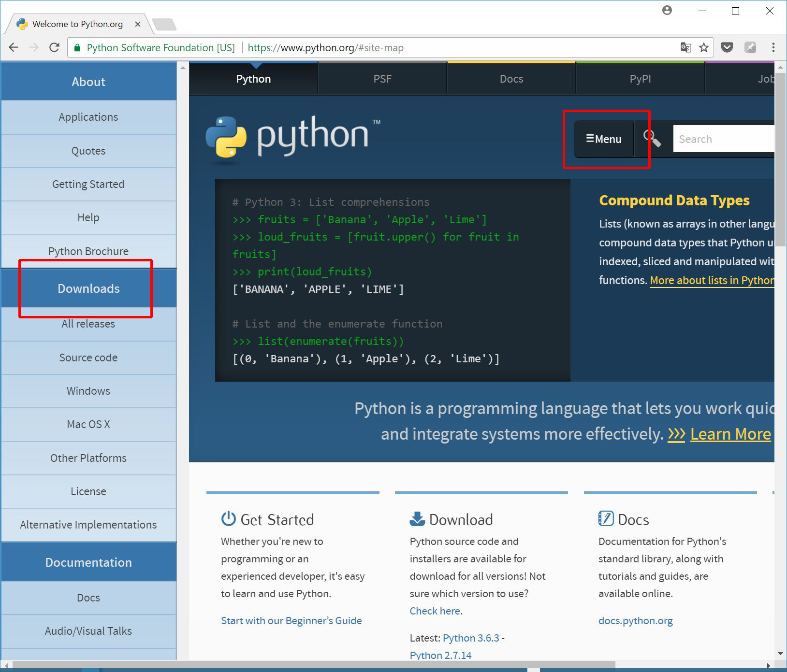787x672 pixels.
Task: Switch to the Docs top tab
Action: point(511,79)
